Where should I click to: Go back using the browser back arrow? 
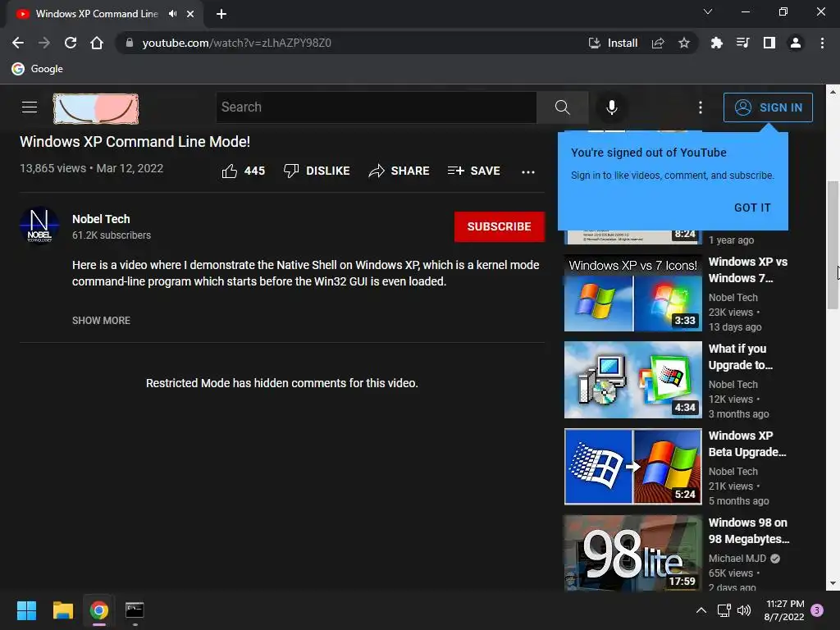pos(18,43)
